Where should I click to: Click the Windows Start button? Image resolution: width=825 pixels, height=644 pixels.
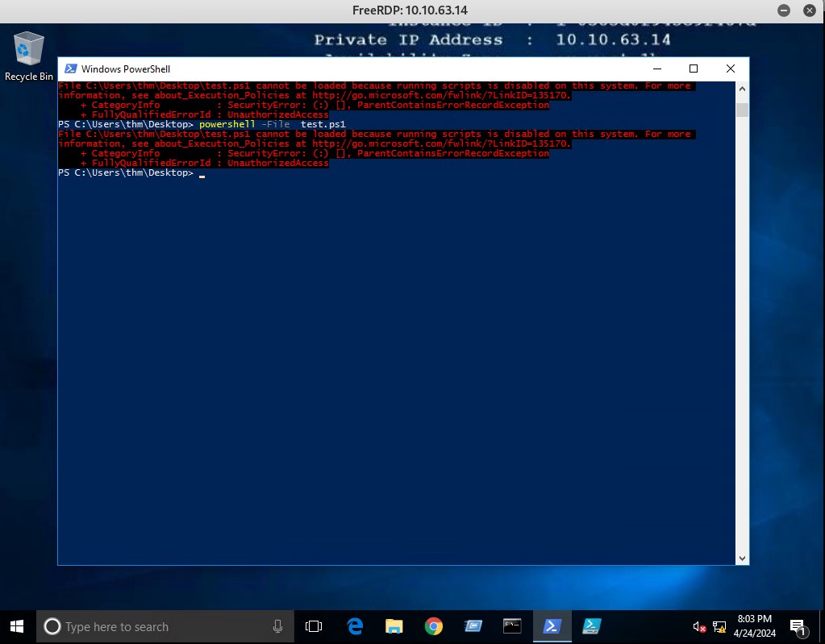[x=17, y=626]
